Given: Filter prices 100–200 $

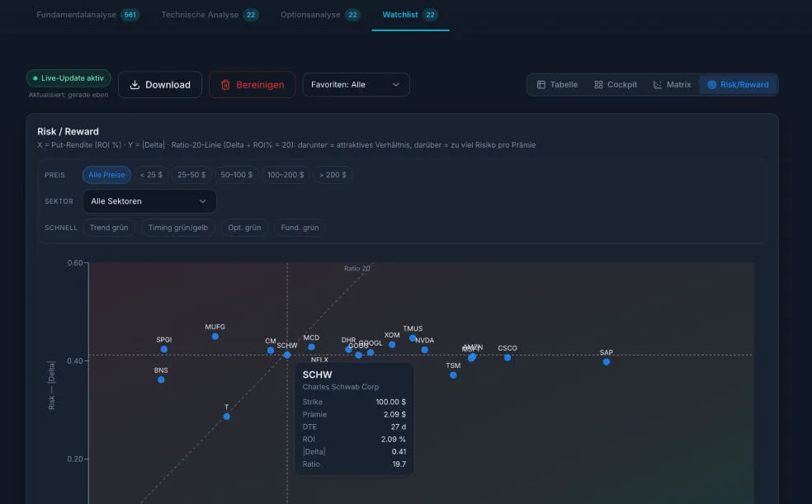Looking at the screenshot, I should (x=286, y=175).
